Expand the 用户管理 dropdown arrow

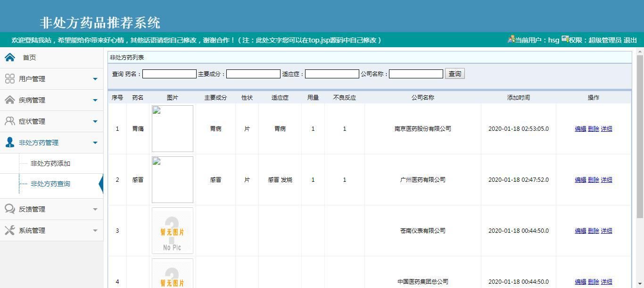95,79
